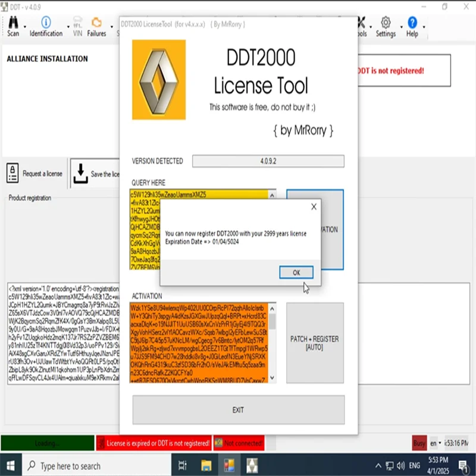Viewport: 476px width, 476px height.
Task: Click the 'Product registration' group label
Action: click(30, 198)
